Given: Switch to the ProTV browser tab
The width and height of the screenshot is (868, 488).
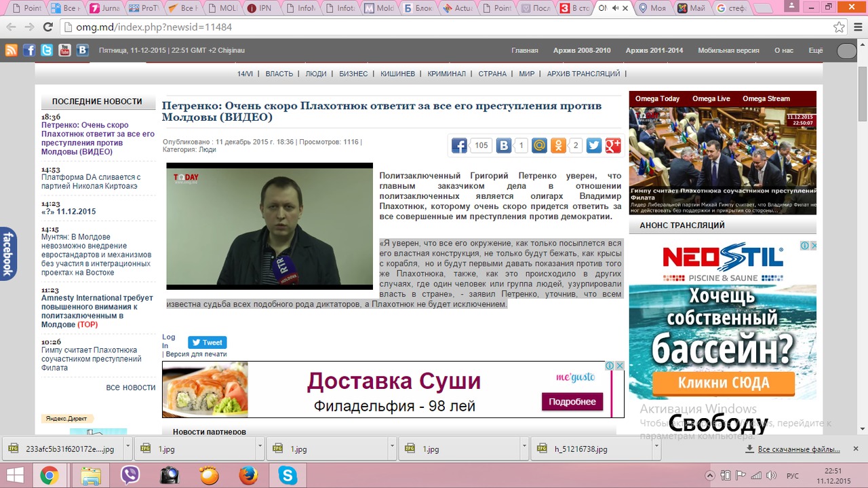Looking at the screenshot, I should pyautogui.click(x=144, y=8).
